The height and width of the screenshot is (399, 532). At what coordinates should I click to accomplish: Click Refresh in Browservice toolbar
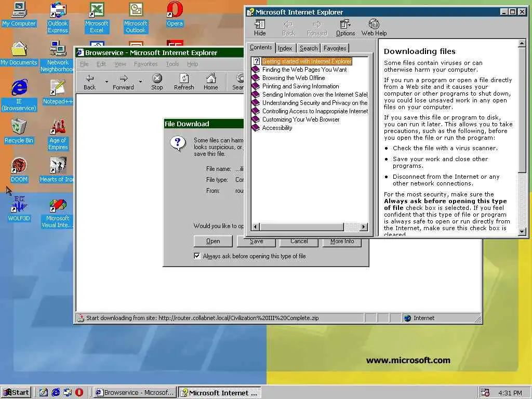click(x=184, y=82)
